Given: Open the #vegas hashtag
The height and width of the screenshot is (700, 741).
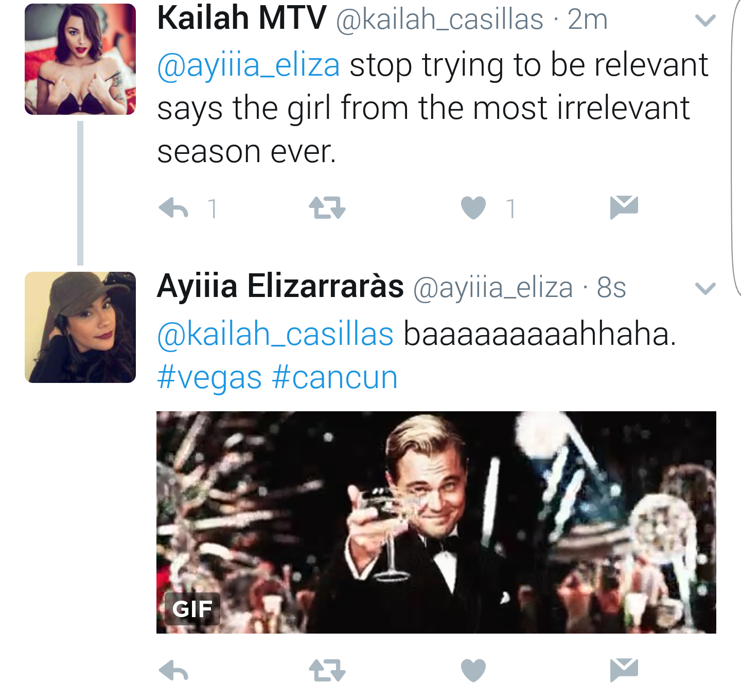Looking at the screenshot, I should pos(209,378).
